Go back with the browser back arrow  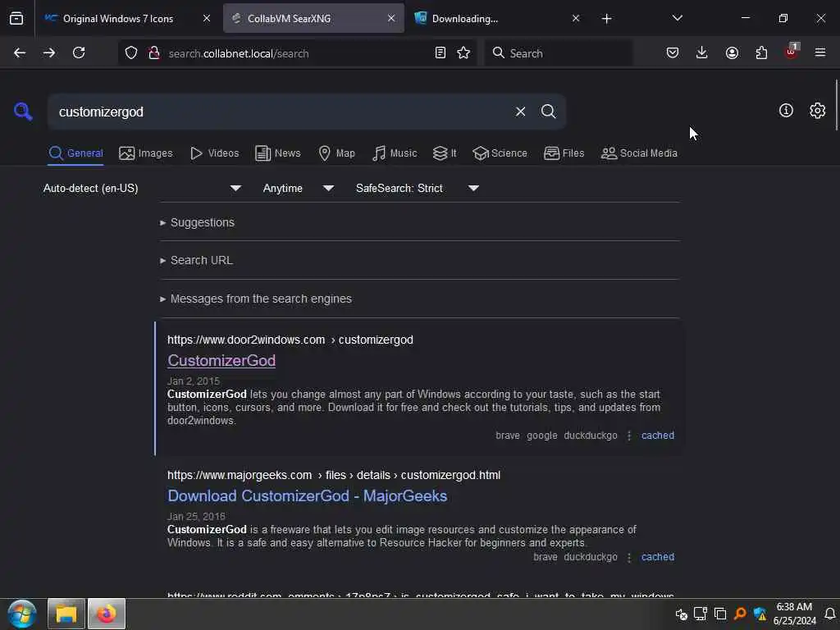click(x=20, y=52)
